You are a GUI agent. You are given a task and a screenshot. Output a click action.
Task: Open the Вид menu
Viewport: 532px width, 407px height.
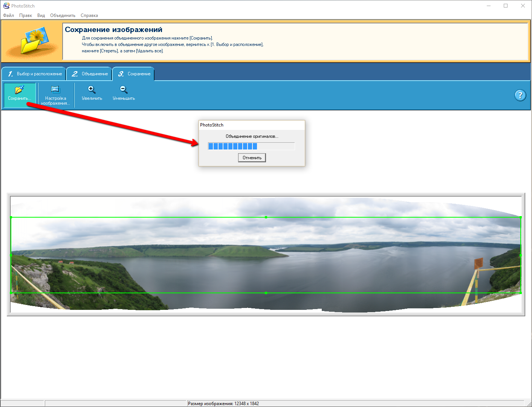41,15
